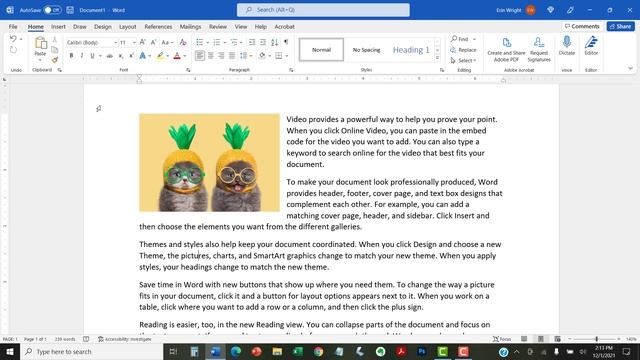Image resolution: width=640 pixels, height=360 pixels.
Task: Toggle Show/Hide paragraph marks
Action: click(x=286, y=42)
